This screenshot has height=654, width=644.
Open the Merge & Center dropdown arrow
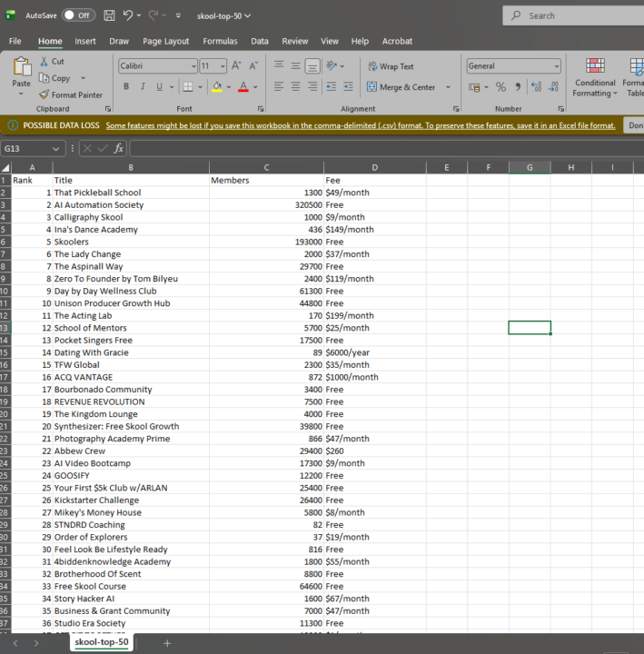pyautogui.click(x=448, y=87)
